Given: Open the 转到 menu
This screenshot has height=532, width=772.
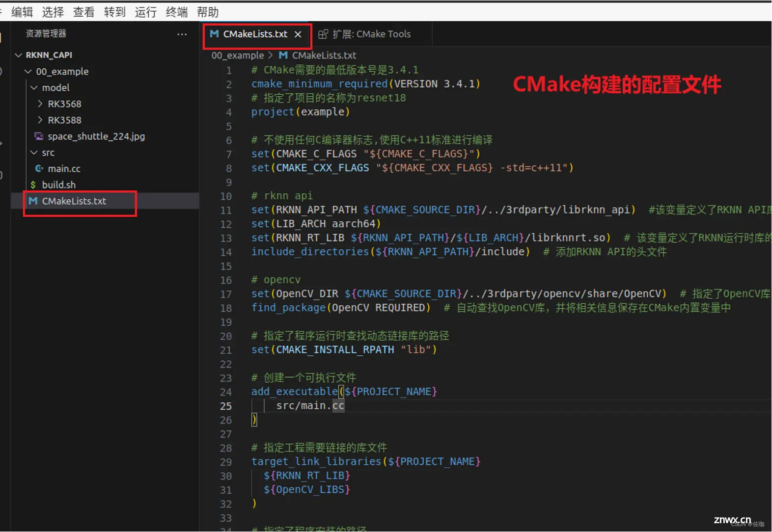Looking at the screenshot, I should click(114, 12).
